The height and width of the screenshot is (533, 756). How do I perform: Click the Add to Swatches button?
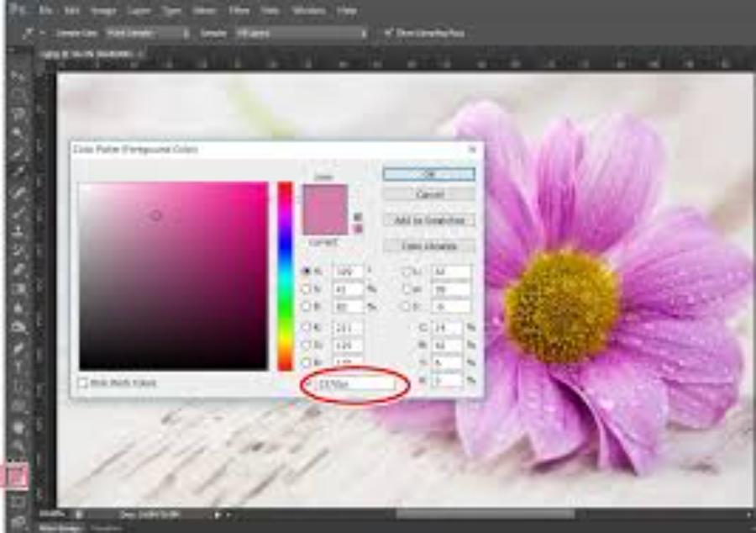(428, 220)
